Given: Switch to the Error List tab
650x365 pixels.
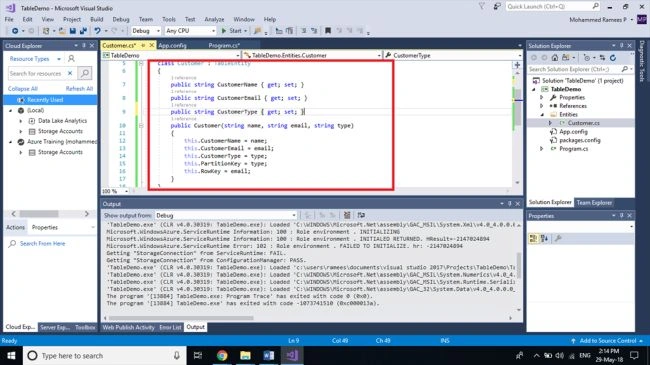Looking at the screenshot, I should 170,327.
